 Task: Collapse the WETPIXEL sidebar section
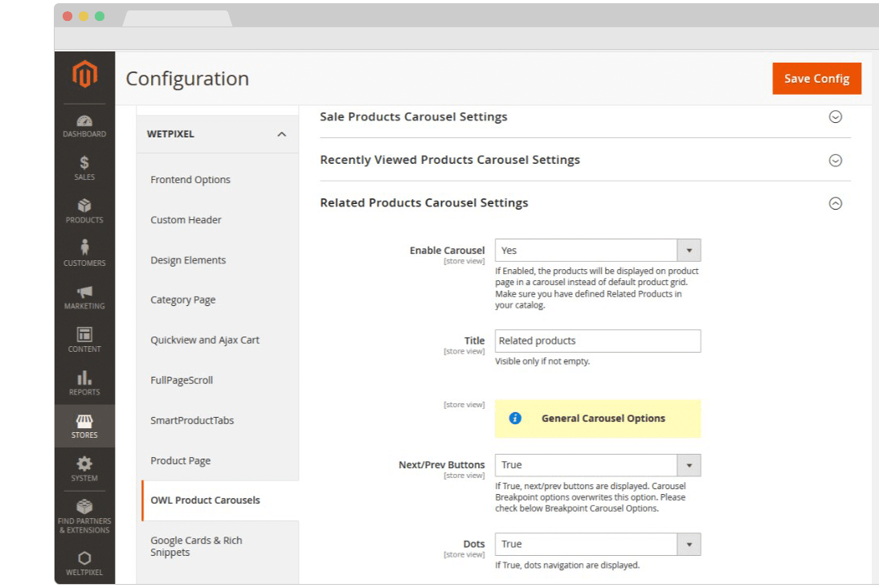pos(281,134)
